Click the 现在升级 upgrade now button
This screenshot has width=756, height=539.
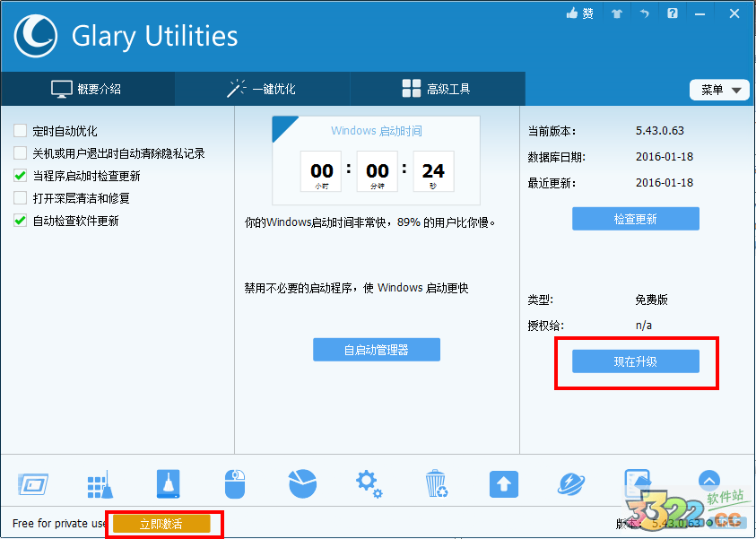pyautogui.click(x=636, y=361)
